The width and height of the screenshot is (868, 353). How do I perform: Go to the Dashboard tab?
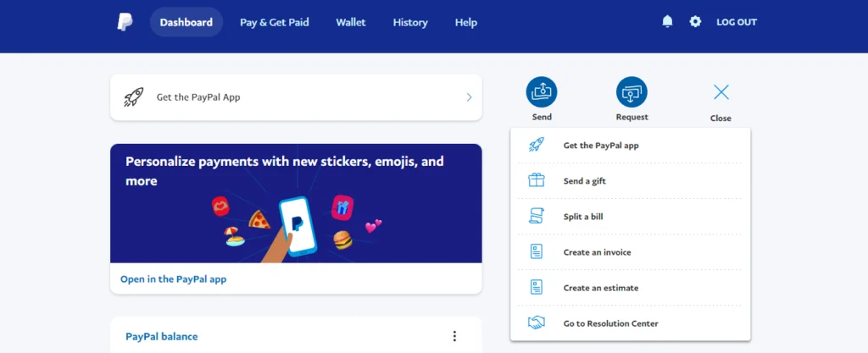(186, 23)
